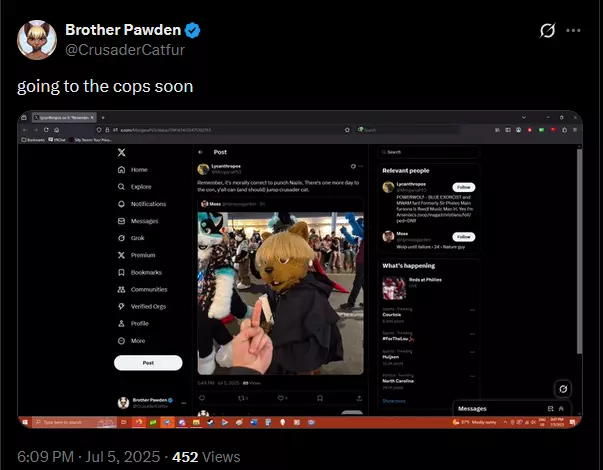603x470 pixels.
Task: Open Communities in the sidebar
Action: [142, 289]
